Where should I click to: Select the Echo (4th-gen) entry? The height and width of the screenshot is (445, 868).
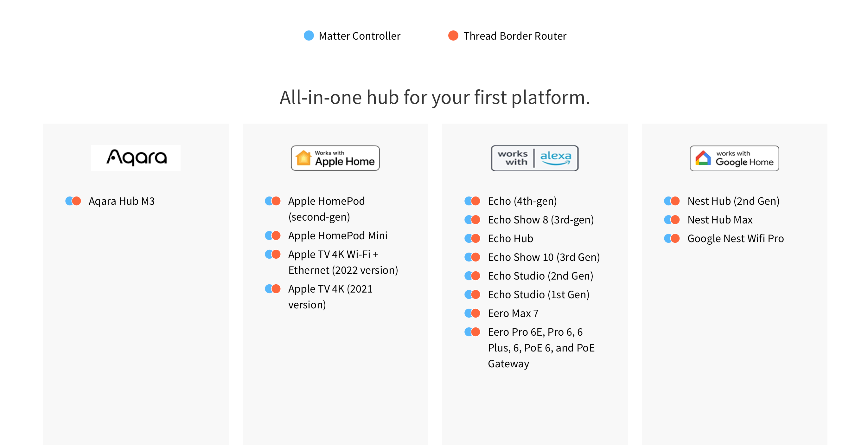(522, 201)
